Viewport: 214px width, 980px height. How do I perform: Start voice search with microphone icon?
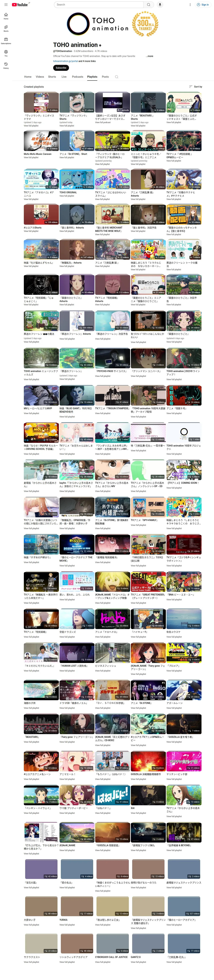pos(160,5)
